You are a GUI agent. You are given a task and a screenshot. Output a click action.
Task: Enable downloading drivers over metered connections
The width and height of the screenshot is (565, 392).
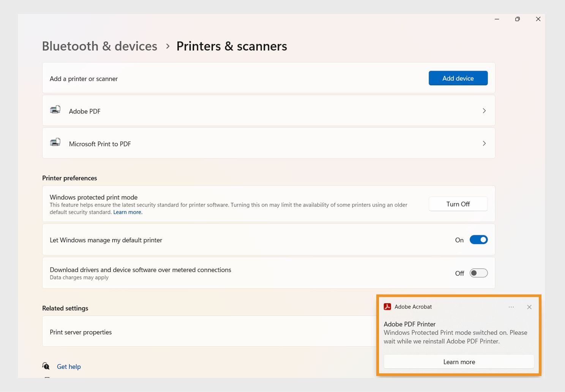[479, 273]
